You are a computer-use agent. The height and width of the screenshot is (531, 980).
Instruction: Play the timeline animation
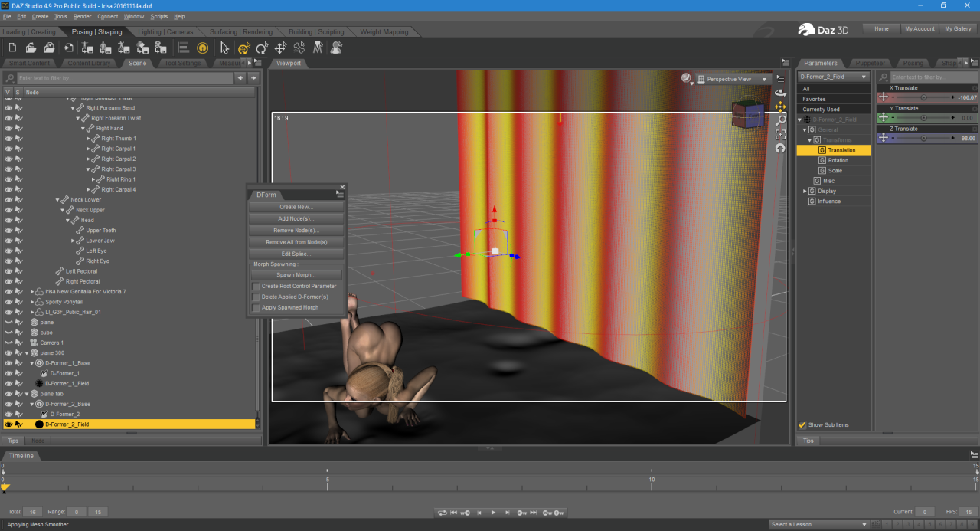pyautogui.click(x=493, y=513)
